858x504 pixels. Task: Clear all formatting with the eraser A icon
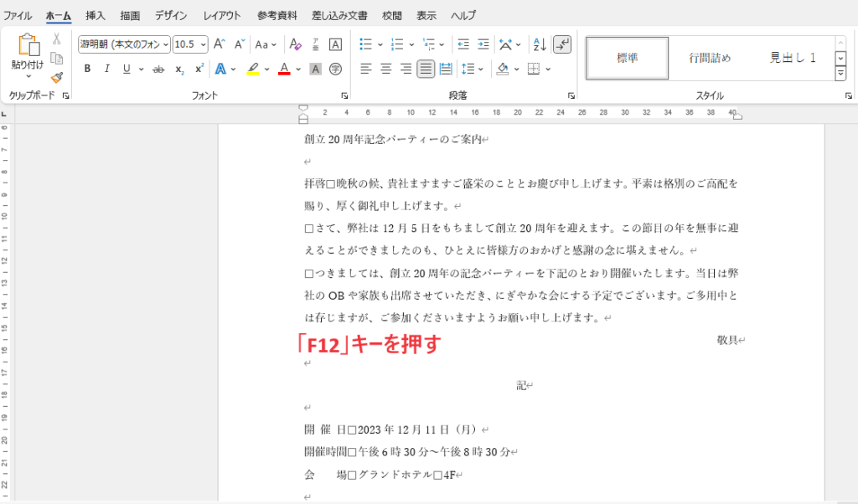click(295, 44)
